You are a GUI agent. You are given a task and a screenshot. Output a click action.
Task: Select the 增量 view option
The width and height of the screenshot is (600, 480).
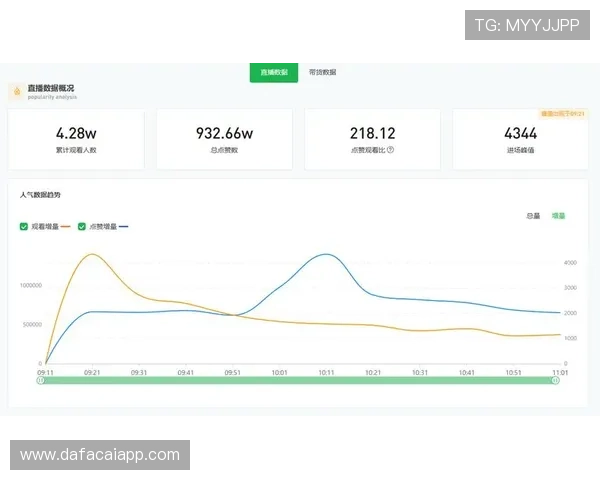coord(558,216)
